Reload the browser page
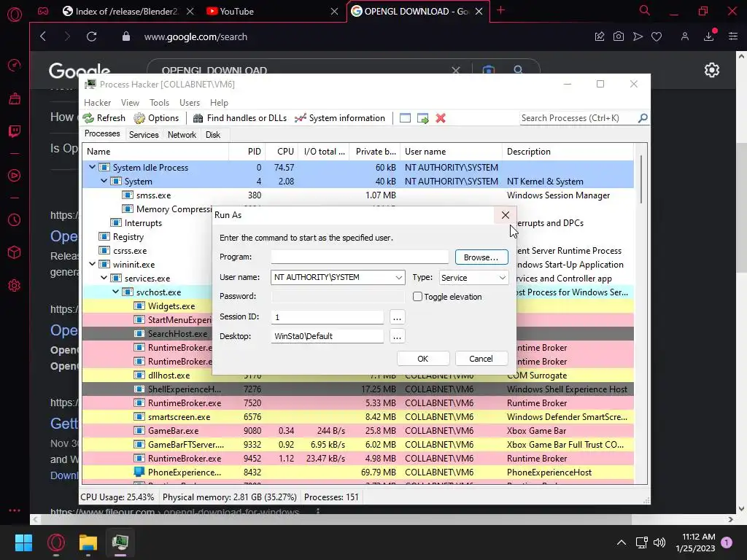The width and height of the screenshot is (747, 560). tap(91, 36)
